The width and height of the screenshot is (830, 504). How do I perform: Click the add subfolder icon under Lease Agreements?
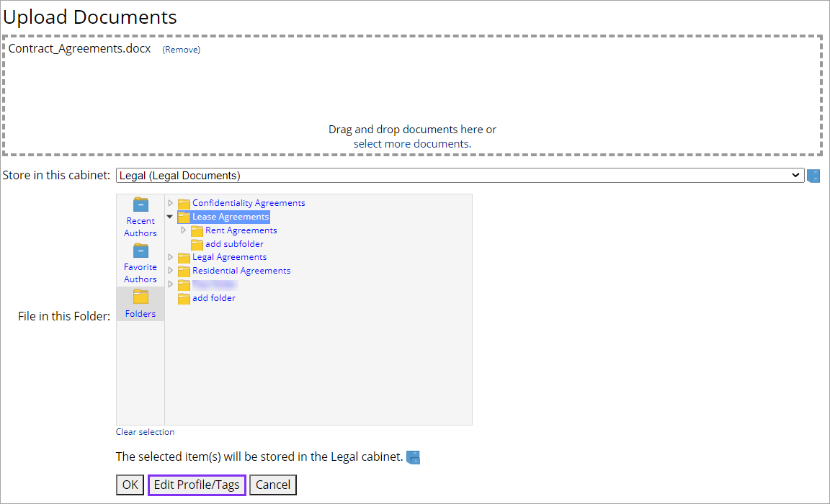coord(197,243)
